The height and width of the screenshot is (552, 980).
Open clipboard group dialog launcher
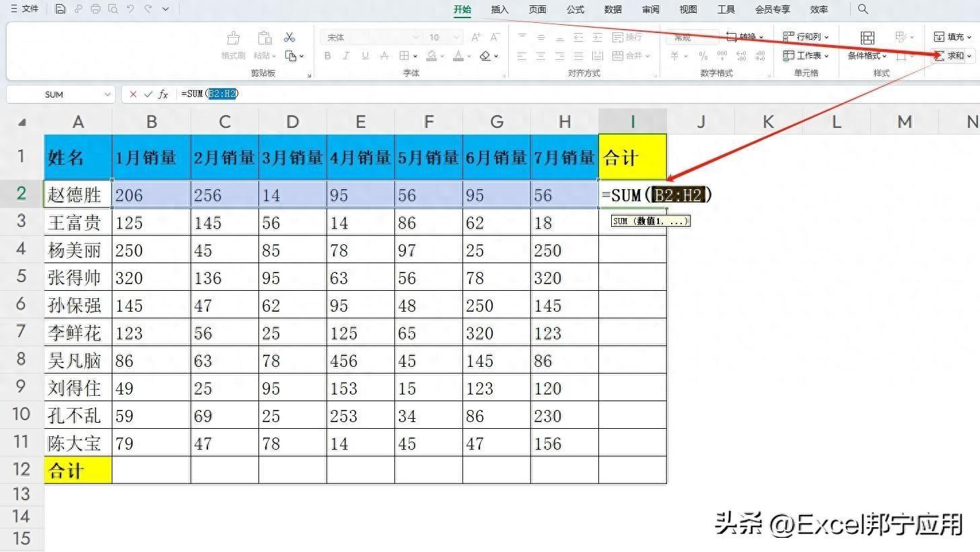coord(309,75)
